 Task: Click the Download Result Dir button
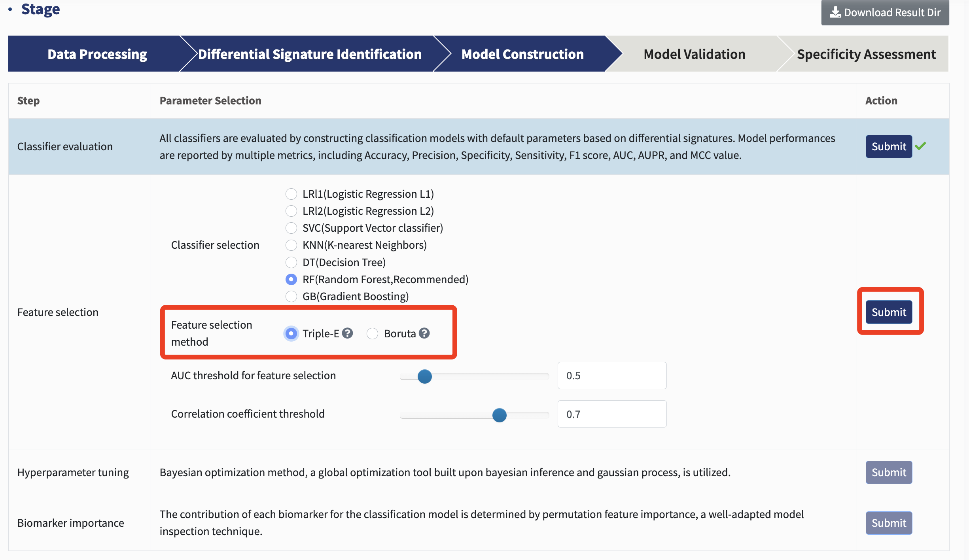885,12
